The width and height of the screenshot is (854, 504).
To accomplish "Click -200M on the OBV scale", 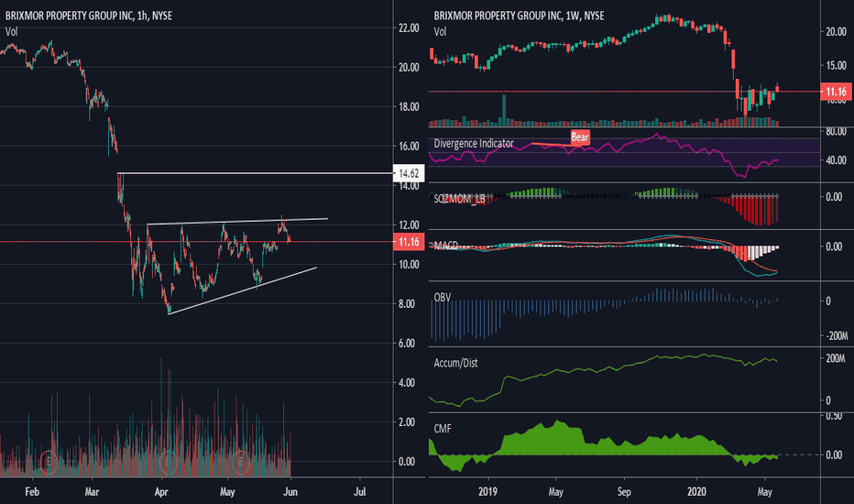I will coord(838,336).
